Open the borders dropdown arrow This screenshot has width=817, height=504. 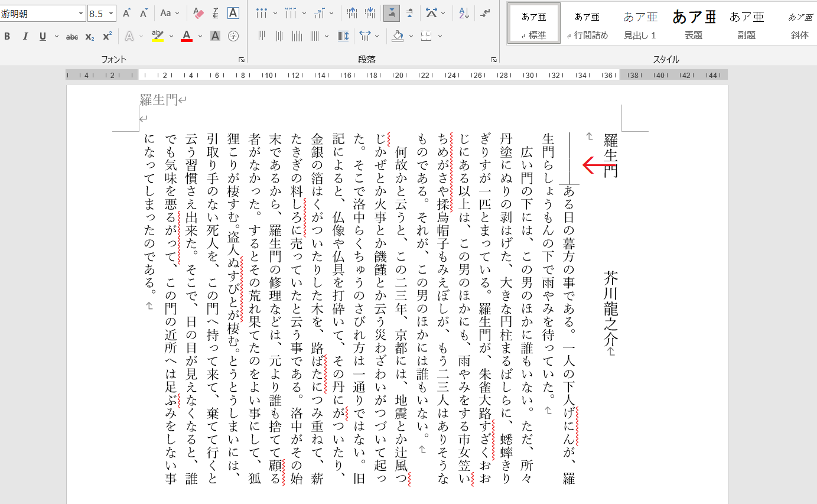click(x=440, y=37)
